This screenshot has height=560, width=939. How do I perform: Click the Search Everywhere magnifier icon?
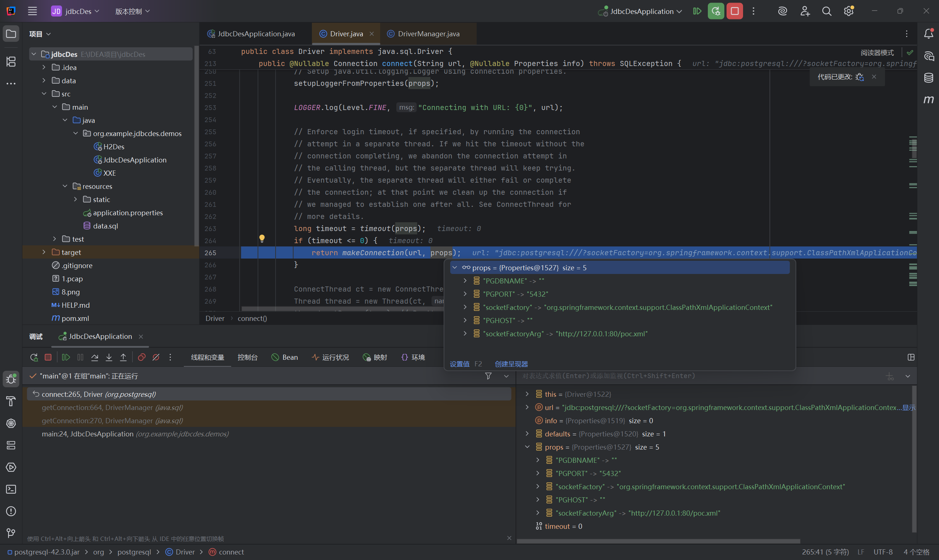(x=826, y=11)
